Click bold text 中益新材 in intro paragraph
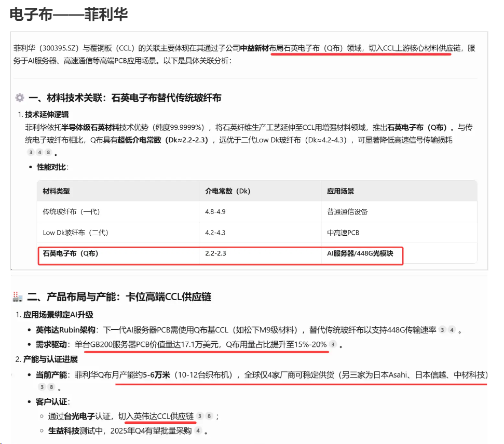504x444 pixels. [x=254, y=48]
